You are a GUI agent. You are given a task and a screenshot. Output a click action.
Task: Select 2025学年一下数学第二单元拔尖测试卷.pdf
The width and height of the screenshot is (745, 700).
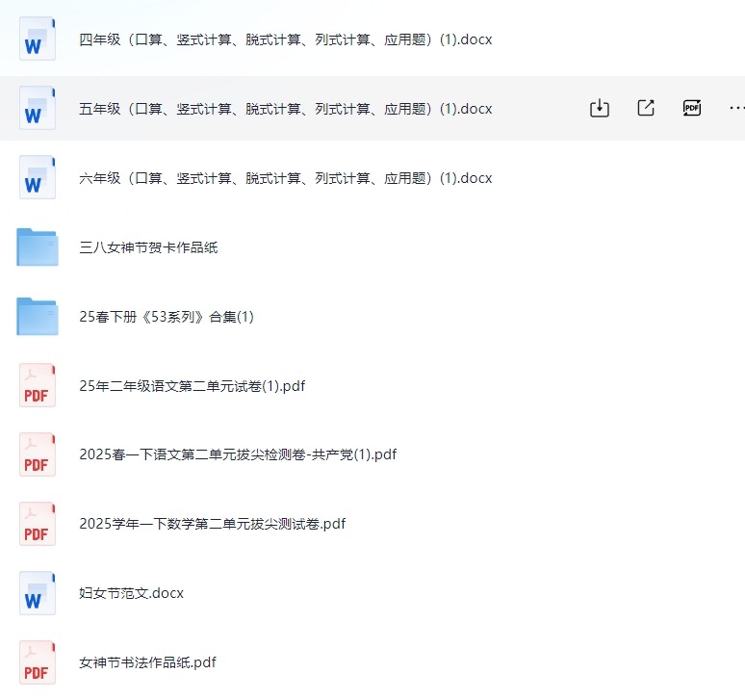point(213,524)
